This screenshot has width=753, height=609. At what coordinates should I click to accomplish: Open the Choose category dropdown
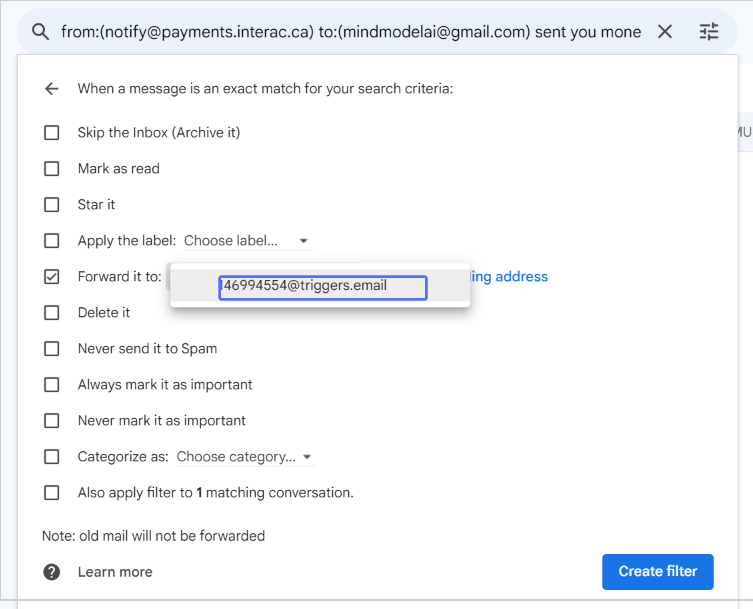(245, 457)
